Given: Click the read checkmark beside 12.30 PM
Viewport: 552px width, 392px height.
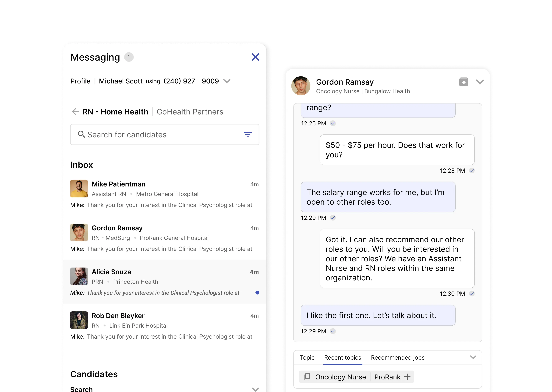Looking at the screenshot, I should pos(472,294).
